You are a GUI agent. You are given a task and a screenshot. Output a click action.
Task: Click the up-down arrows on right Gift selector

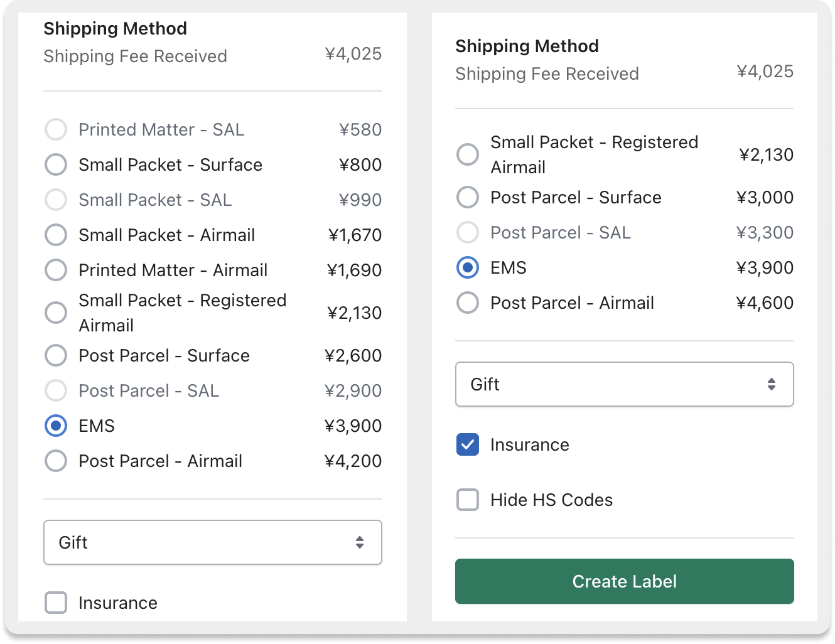[x=771, y=384]
